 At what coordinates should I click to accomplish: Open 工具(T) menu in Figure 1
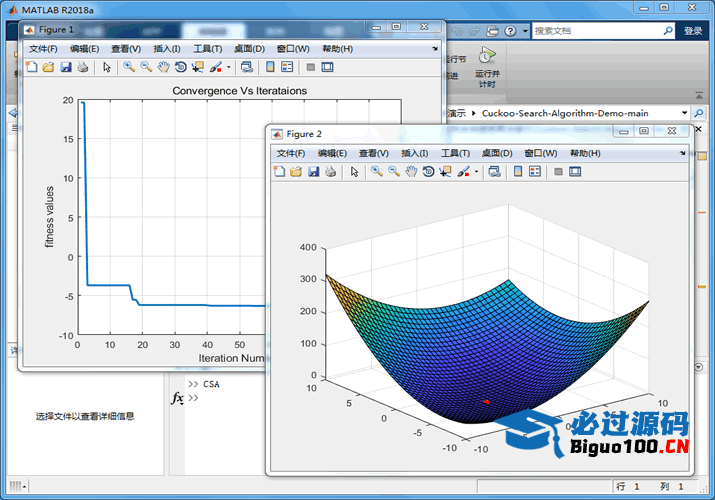(x=208, y=49)
